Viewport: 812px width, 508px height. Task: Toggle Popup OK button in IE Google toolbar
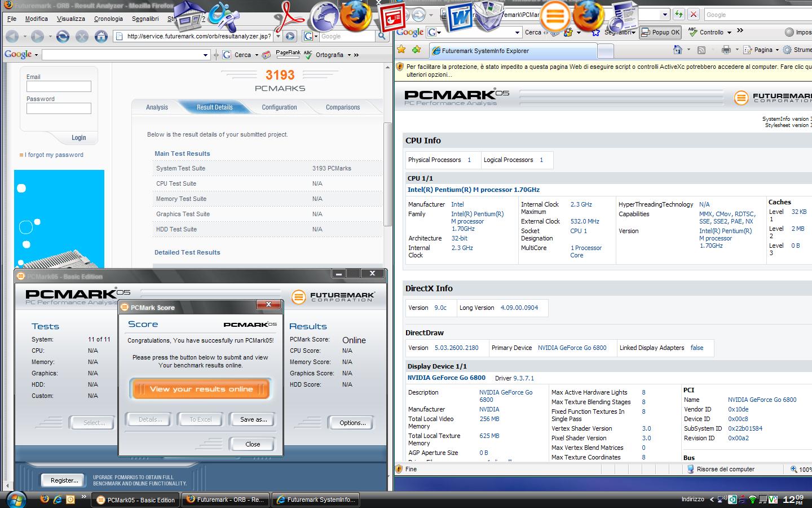661,32
